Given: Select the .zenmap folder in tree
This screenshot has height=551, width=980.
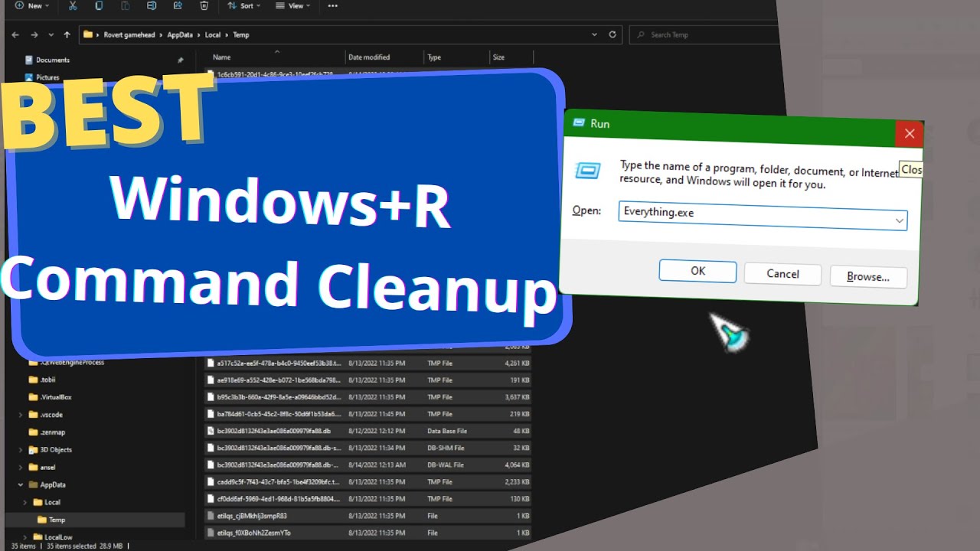Looking at the screenshot, I should point(53,432).
